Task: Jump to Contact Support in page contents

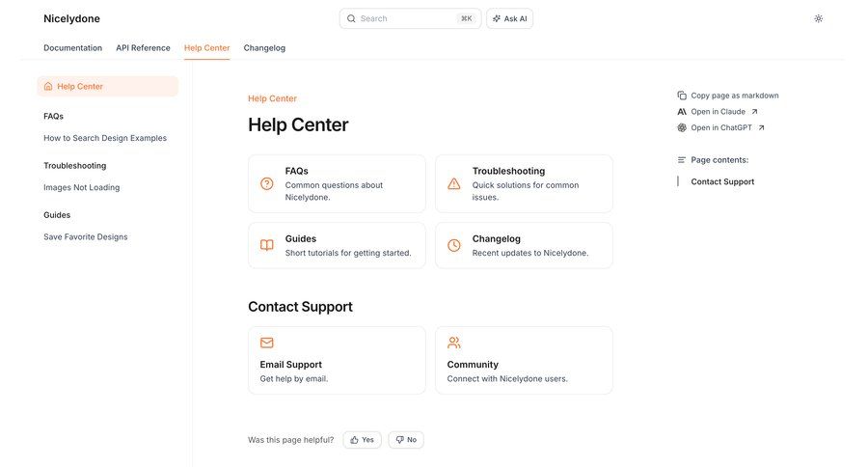Action: coord(722,181)
